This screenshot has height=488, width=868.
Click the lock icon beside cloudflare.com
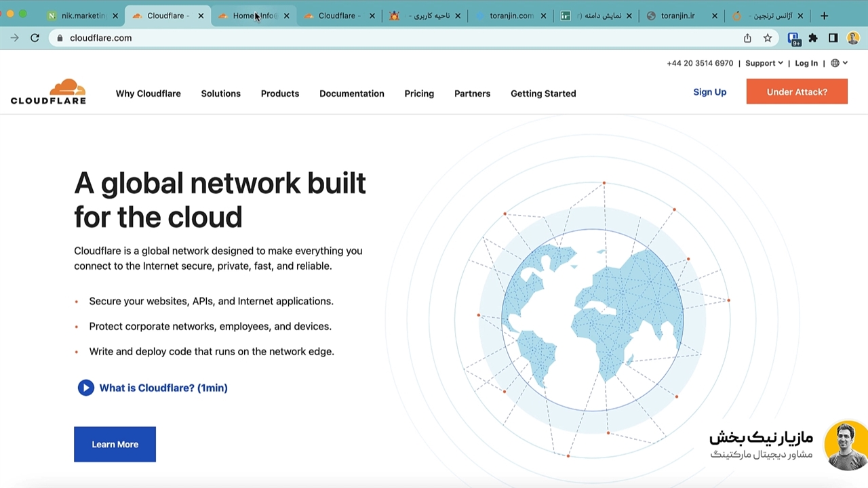click(60, 38)
